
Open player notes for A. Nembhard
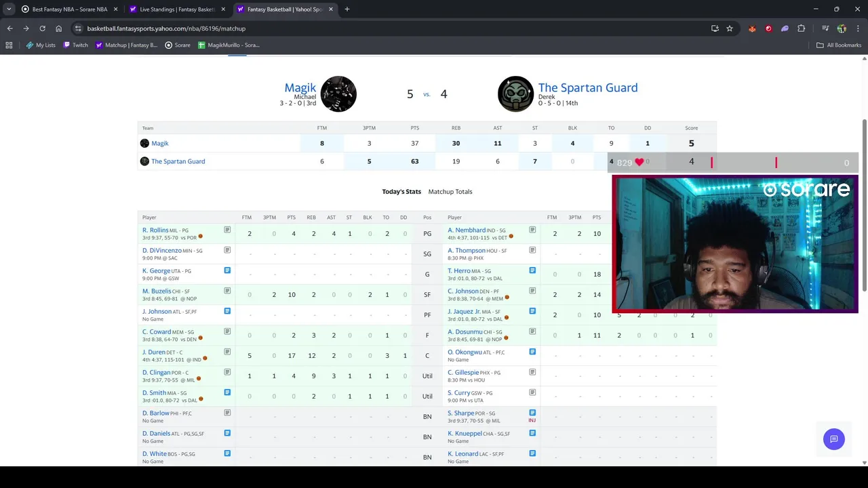(532, 230)
